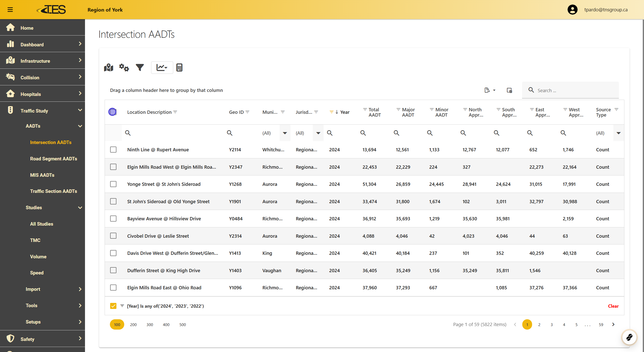This screenshot has height=352, width=644.
Task: Open Road Segment AADTs in sidebar
Action: (x=53, y=159)
